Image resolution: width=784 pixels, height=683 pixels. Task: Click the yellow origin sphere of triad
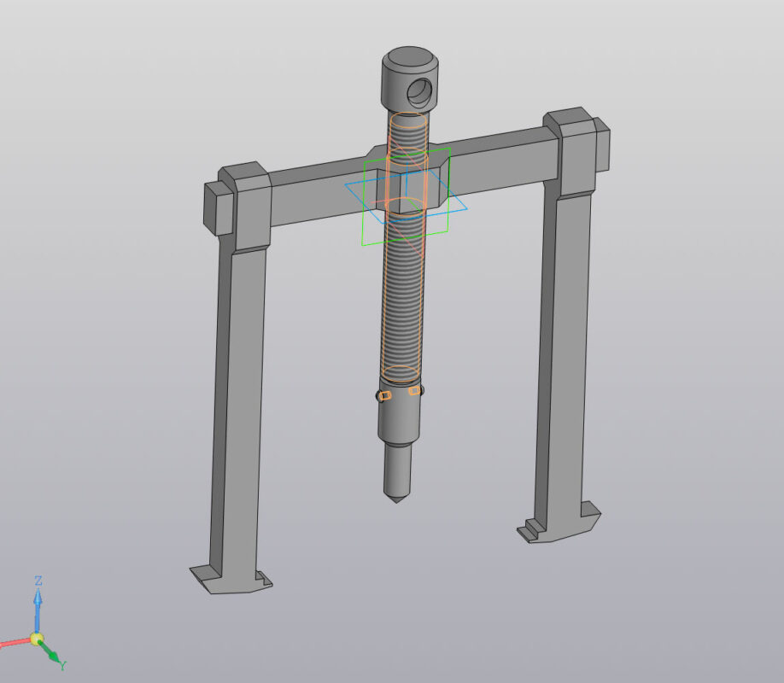(x=37, y=639)
